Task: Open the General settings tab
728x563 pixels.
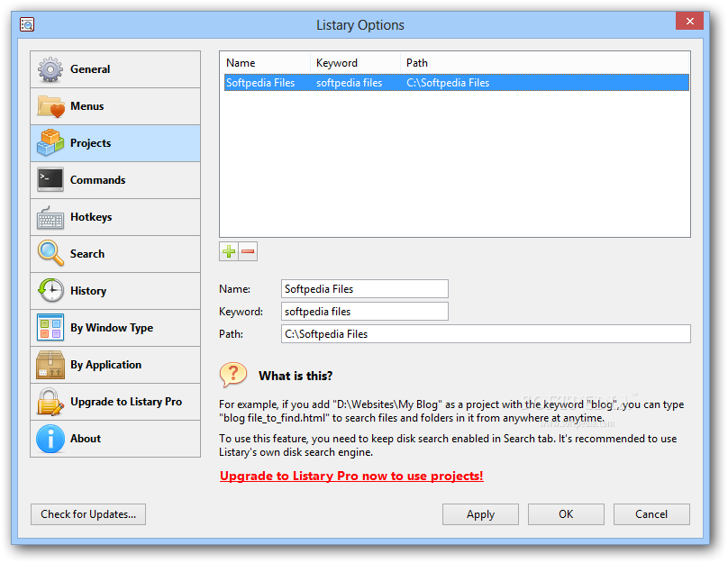Action: click(x=115, y=69)
